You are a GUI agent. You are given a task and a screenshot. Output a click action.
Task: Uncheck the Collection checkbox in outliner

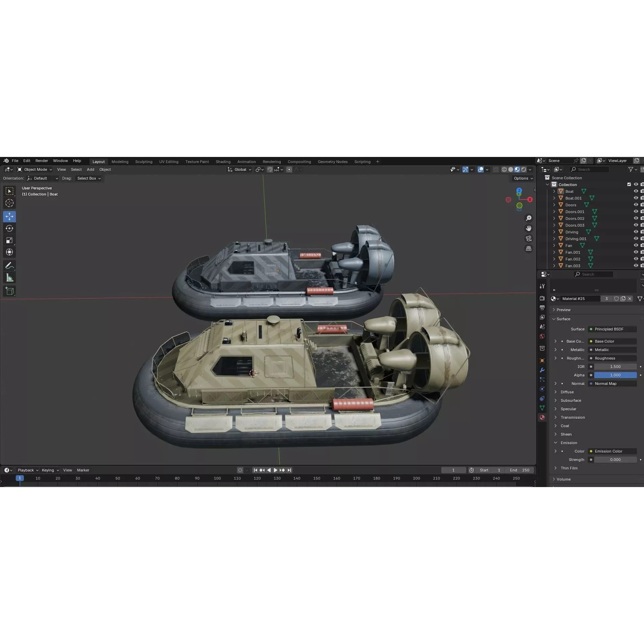[629, 184]
